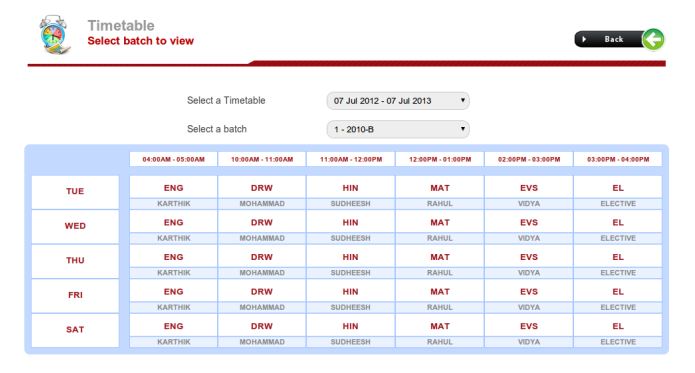Click the dropdown arrow beside 1 - 2010-B

coord(462,129)
